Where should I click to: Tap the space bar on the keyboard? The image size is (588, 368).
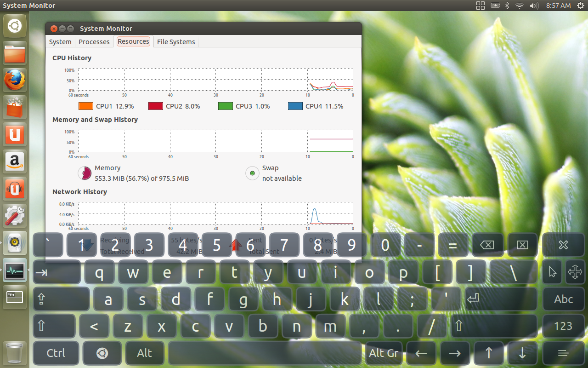tap(265, 353)
